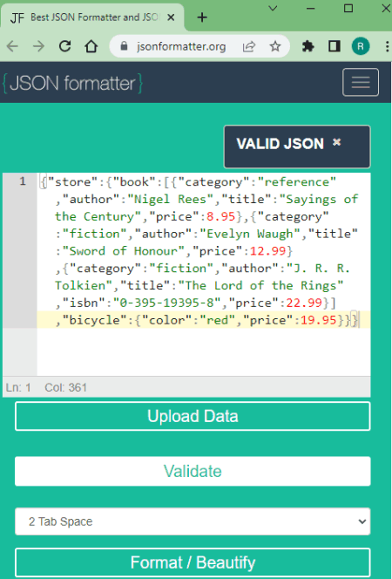Image resolution: width=392 pixels, height=579 pixels.
Task: Click the Col: 361 status text
Action: coord(65,387)
